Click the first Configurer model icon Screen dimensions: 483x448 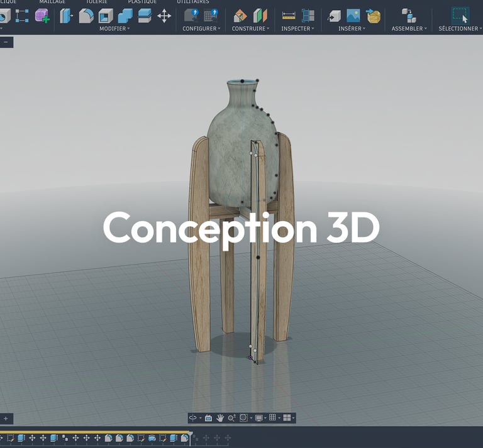tap(191, 16)
